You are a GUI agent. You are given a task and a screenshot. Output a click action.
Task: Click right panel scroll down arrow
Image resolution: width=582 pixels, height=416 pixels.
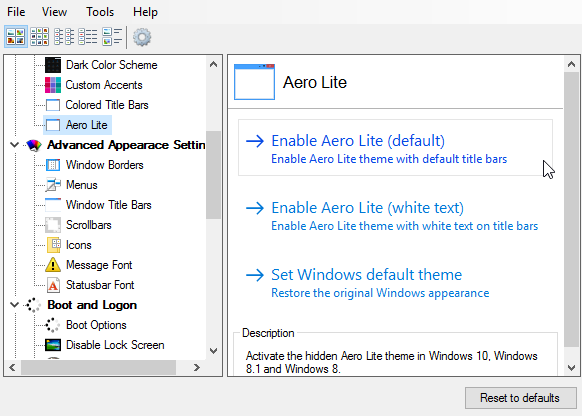click(572, 368)
